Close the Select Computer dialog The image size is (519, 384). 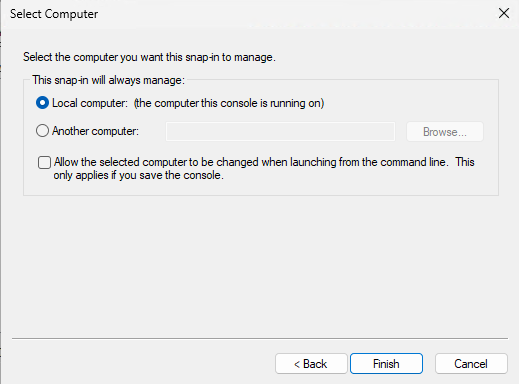(504, 14)
